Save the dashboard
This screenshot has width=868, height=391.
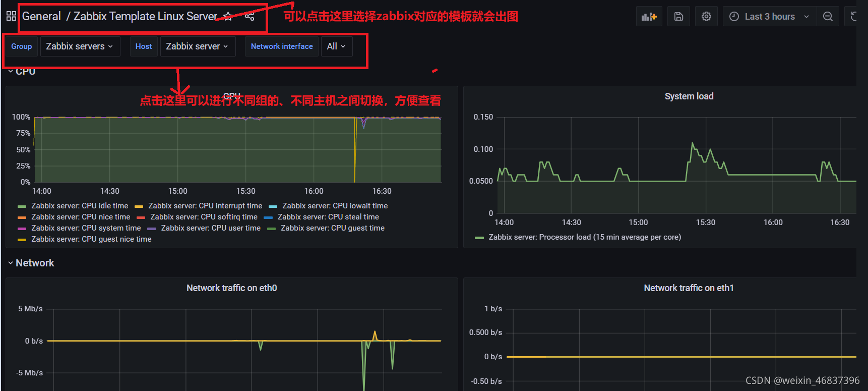pyautogui.click(x=678, y=17)
